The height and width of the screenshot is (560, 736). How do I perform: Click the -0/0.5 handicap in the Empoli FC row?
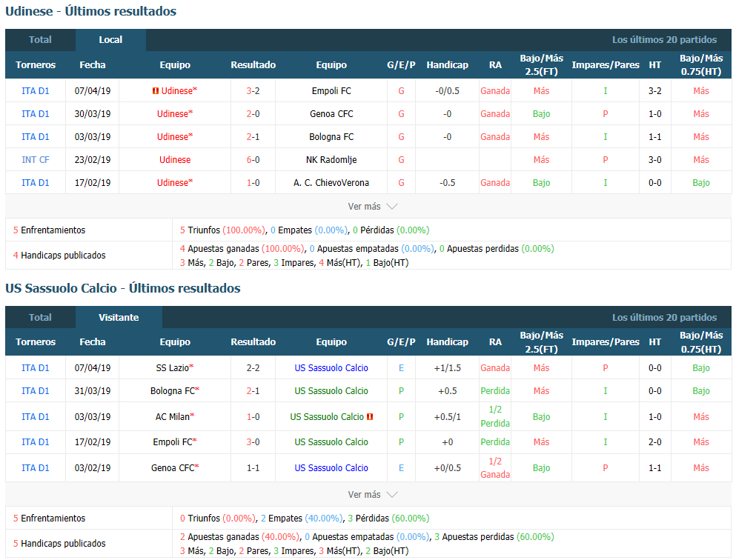(448, 91)
